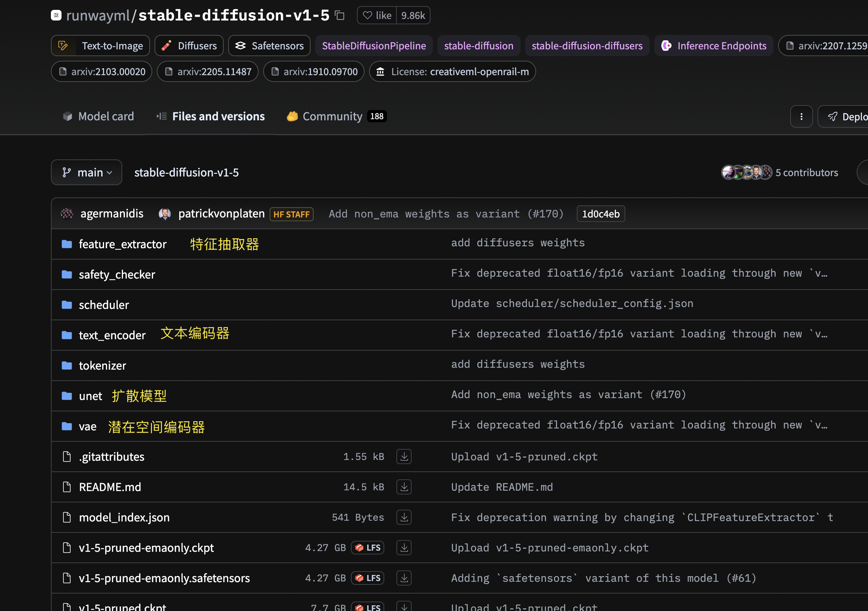
Task: Open the vae folder
Action: (88, 426)
